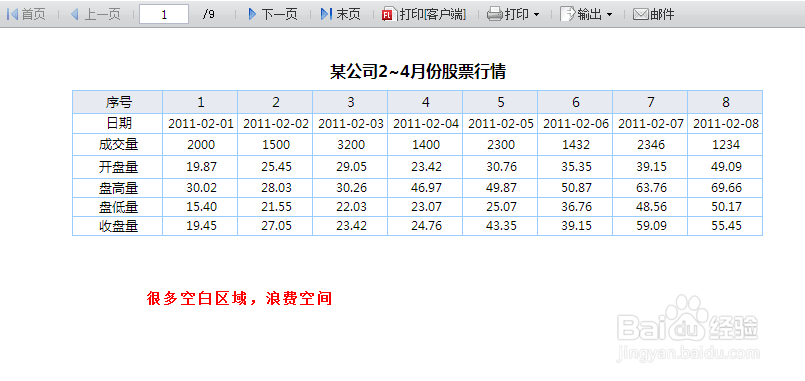The height and width of the screenshot is (381, 805).
Task: Click opening value 49.09
Action: tap(725, 167)
